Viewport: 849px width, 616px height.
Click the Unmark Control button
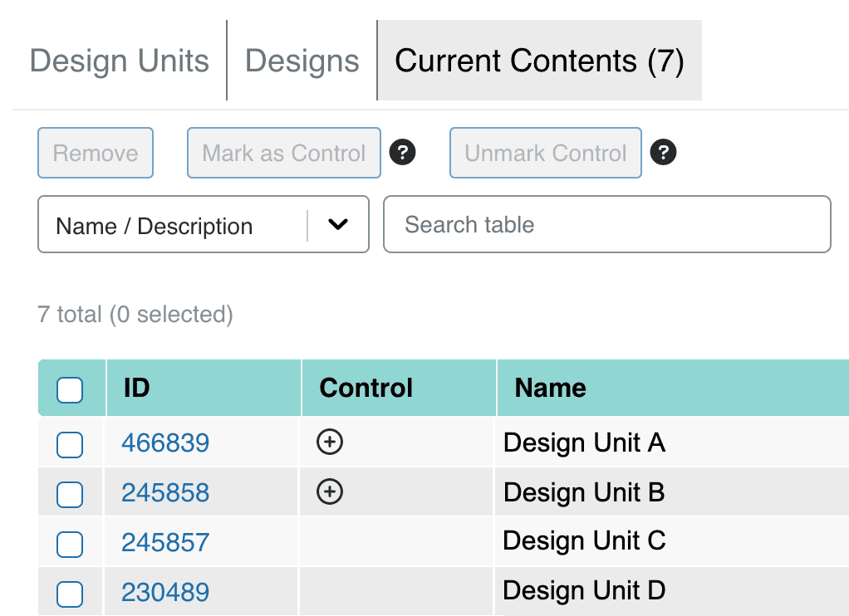click(545, 153)
